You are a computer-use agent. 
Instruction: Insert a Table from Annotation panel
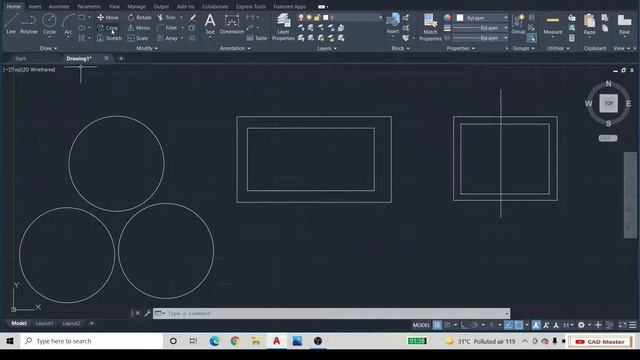click(x=256, y=38)
